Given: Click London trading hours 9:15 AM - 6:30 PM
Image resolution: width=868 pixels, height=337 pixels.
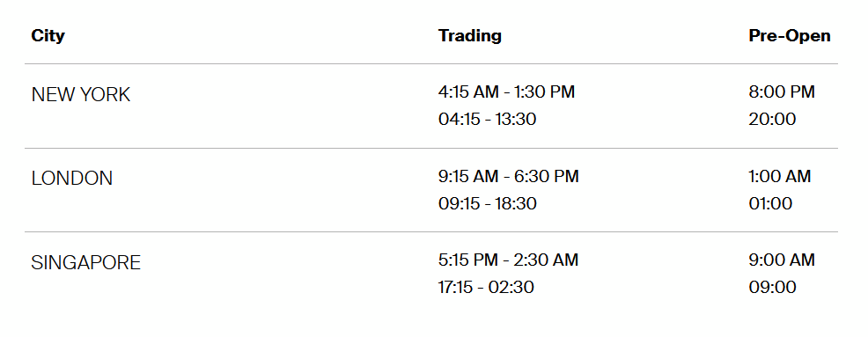Looking at the screenshot, I should (508, 176).
